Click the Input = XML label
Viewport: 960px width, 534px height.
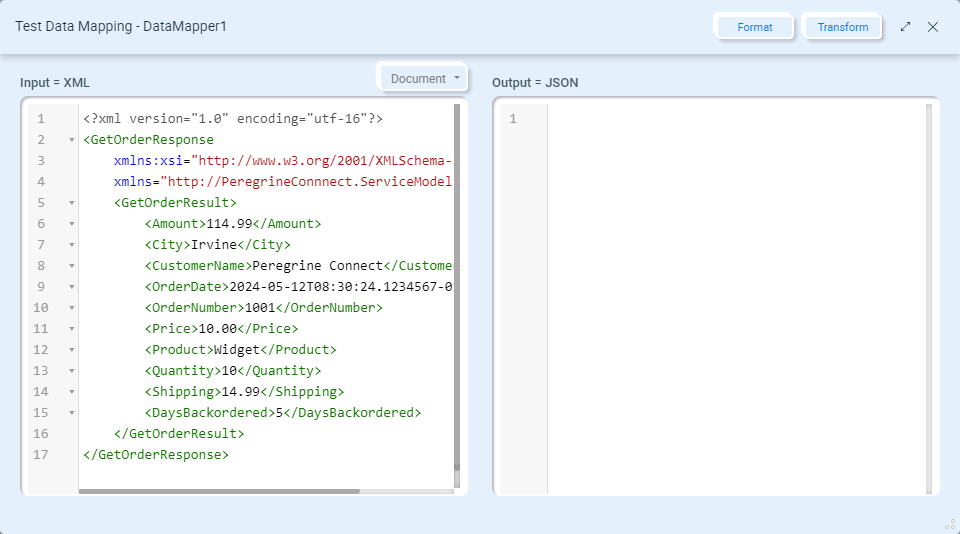click(55, 83)
